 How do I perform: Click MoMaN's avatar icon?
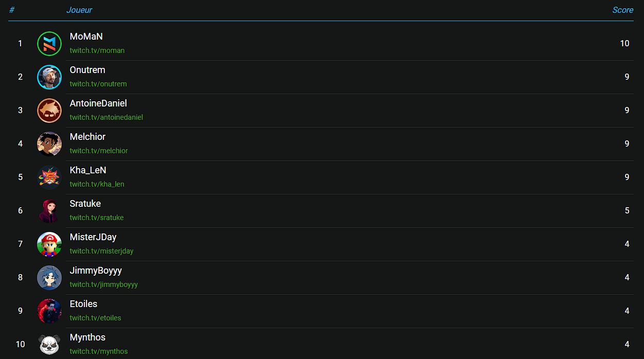click(49, 44)
